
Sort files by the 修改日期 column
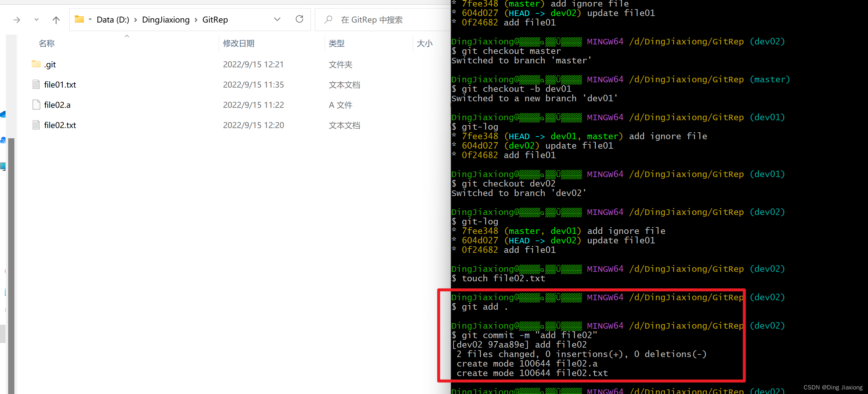(239, 43)
